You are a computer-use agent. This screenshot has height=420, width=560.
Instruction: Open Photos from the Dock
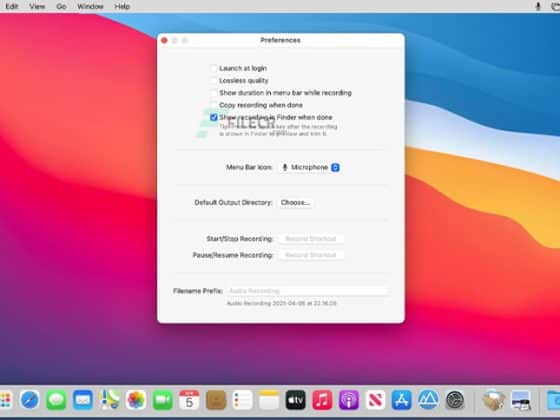point(136,400)
